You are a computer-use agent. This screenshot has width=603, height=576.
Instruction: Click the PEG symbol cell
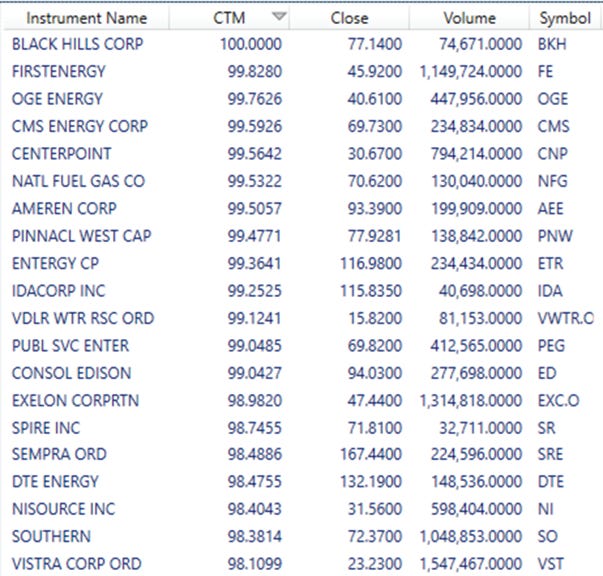point(551,346)
